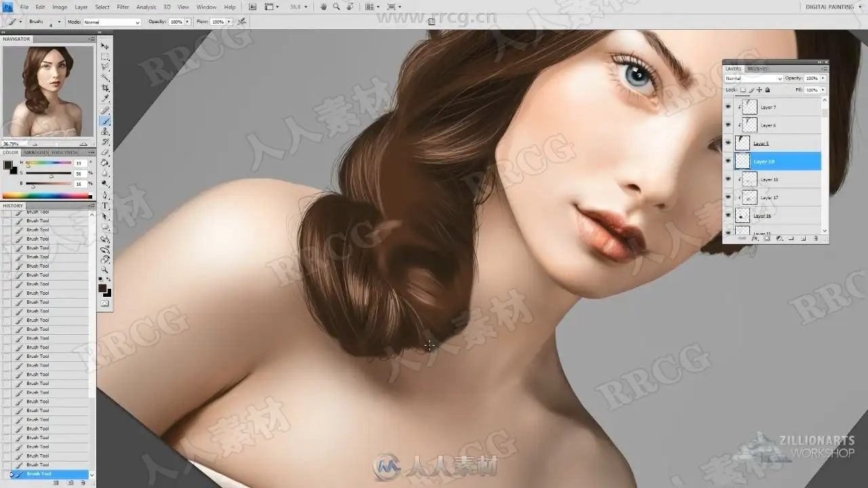The height and width of the screenshot is (488, 868).
Task: Delete the selected layer with trash icon
Action: (x=815, y=239)
